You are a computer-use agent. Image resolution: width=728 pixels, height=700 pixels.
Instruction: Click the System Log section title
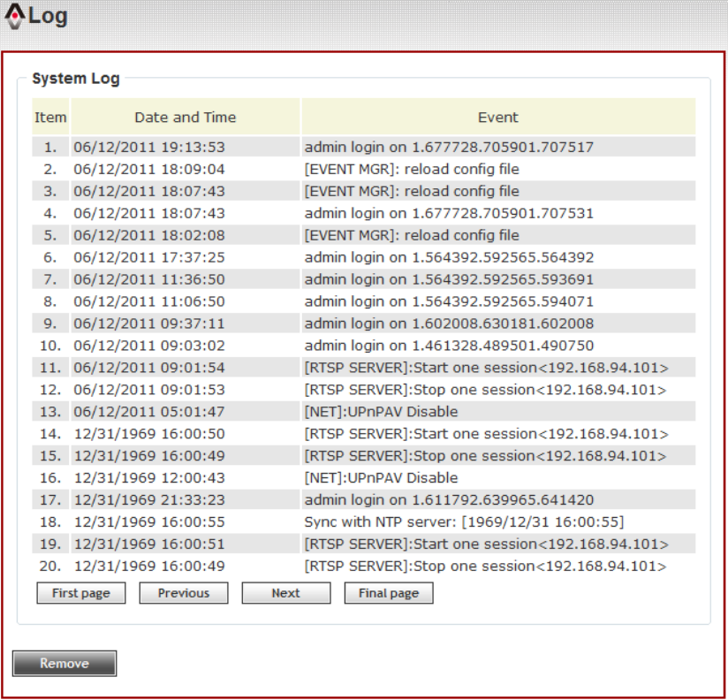click(76, 79)
